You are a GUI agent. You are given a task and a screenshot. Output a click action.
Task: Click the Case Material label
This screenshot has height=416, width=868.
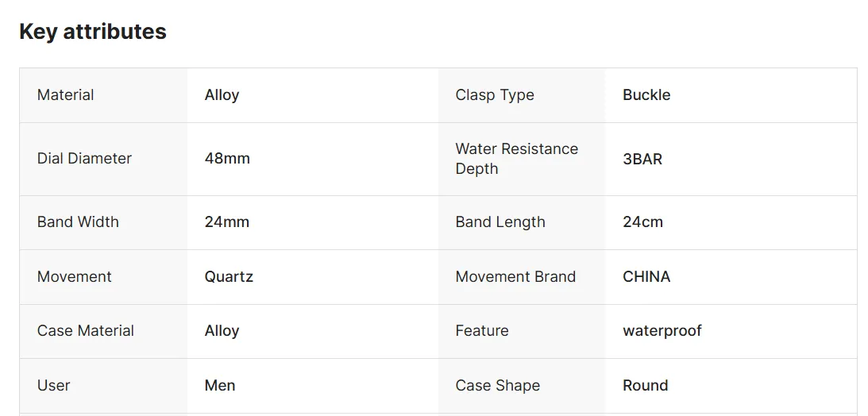86,331
